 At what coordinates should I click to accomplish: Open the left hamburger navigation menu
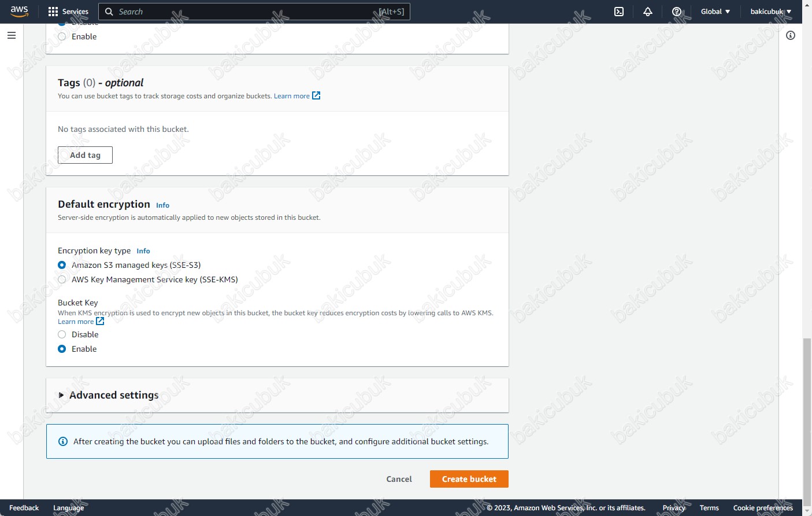click(x=12, y=35)
